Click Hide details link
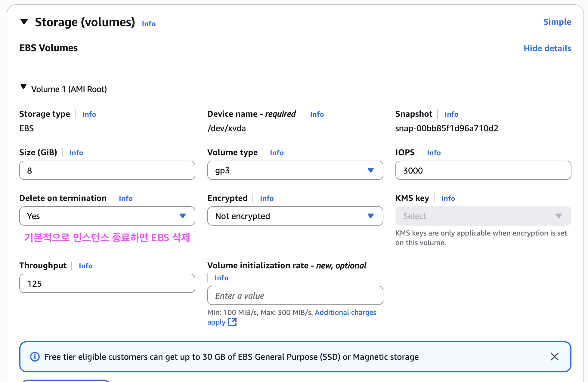 coord(547,48)
